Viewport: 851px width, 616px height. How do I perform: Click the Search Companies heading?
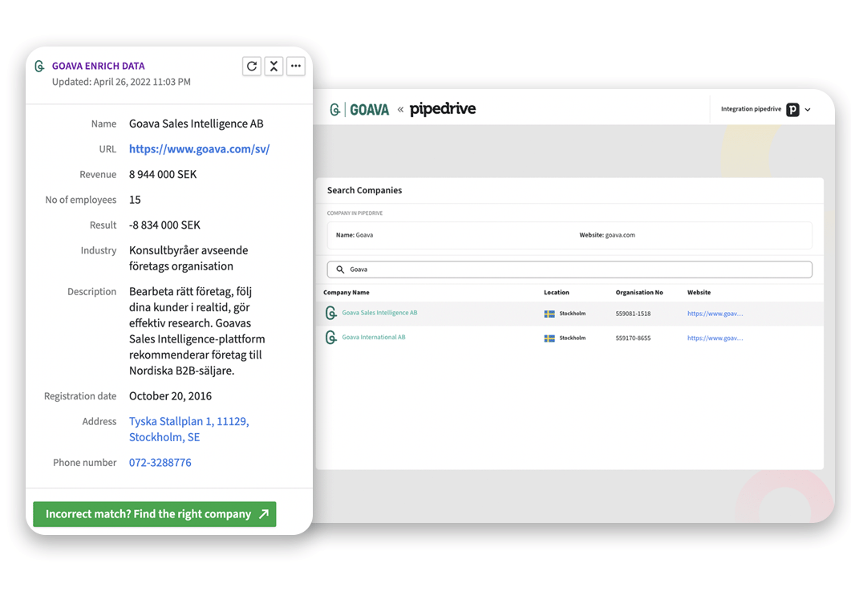click(x=364, y=191)
